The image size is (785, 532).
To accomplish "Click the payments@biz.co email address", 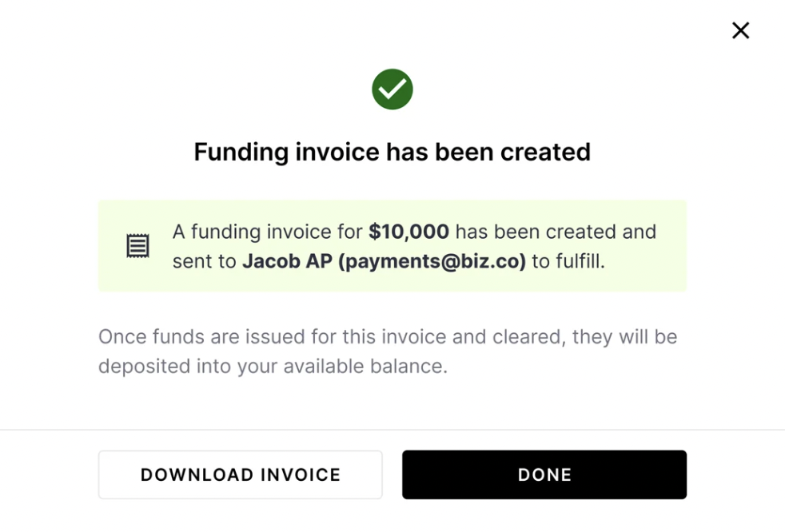I will coord(432,261).
